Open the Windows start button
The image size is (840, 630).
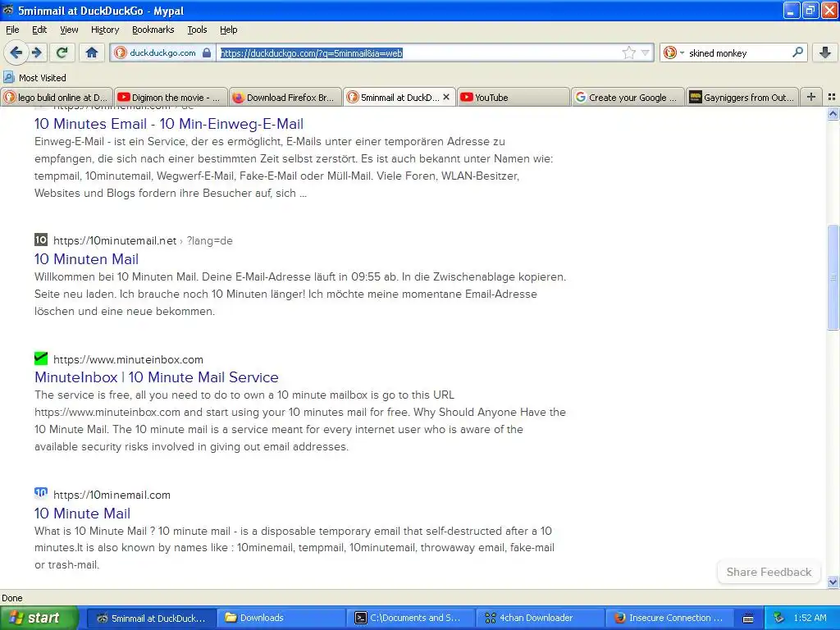[x=39, y=618]
